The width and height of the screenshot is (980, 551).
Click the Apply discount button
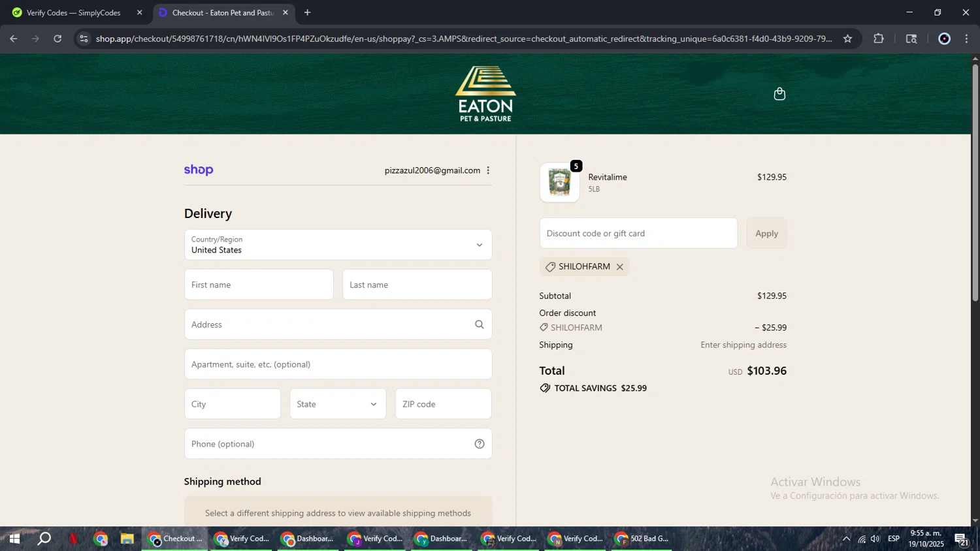[x=766, y=233]
